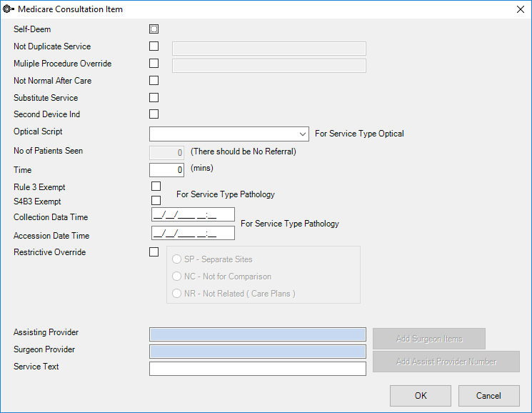Dismiss dialog with Cancel button
532x413 pixels.
(489, 396)
